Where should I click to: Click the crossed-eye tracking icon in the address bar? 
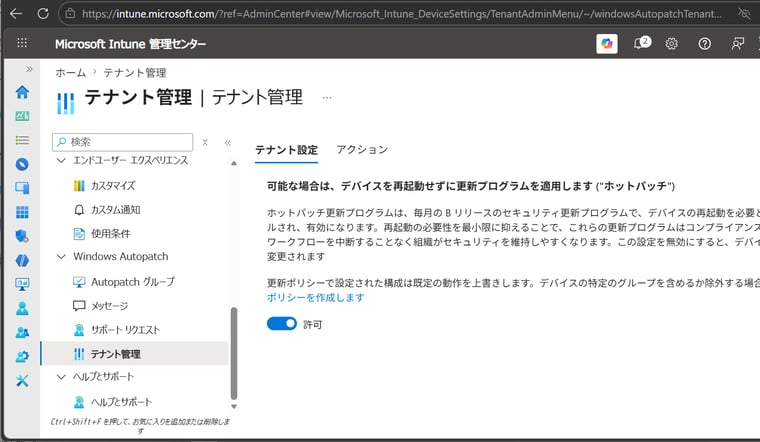(744, 14)
